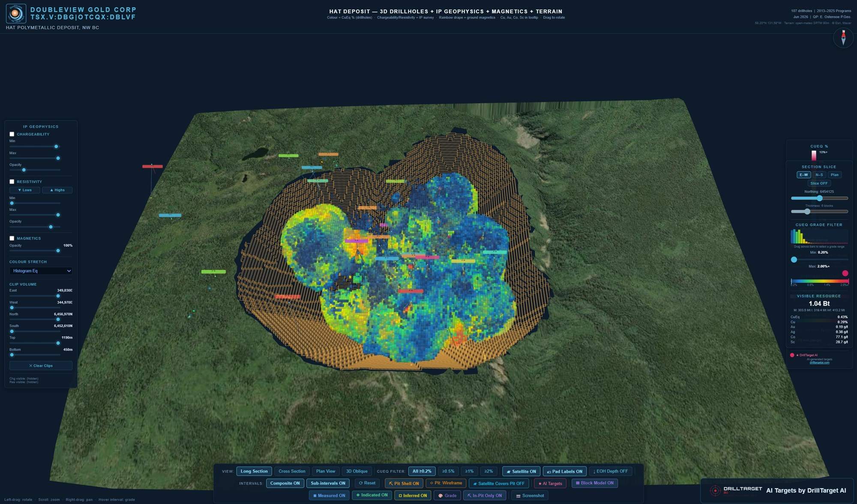Click the 1.04 Bt visible resource value
Screen dimensions: 857x504
[819, 304]
